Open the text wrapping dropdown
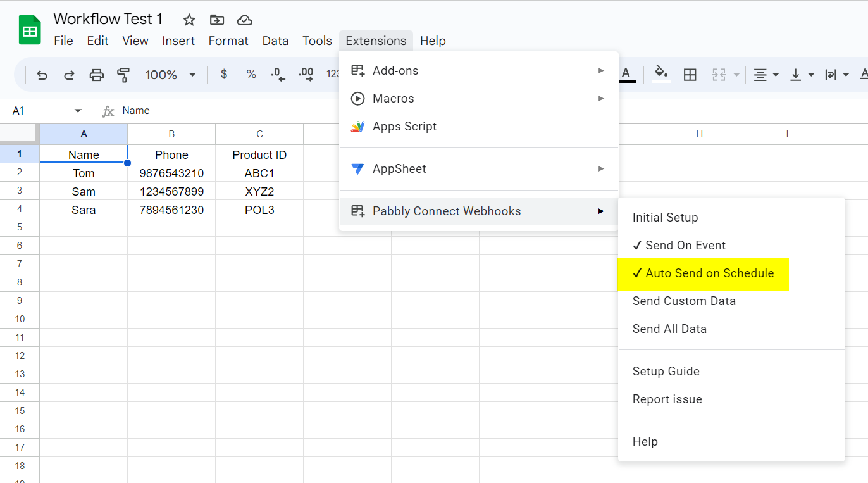The image size is (868, 483). pyautogui.click(x=836, y=75)
